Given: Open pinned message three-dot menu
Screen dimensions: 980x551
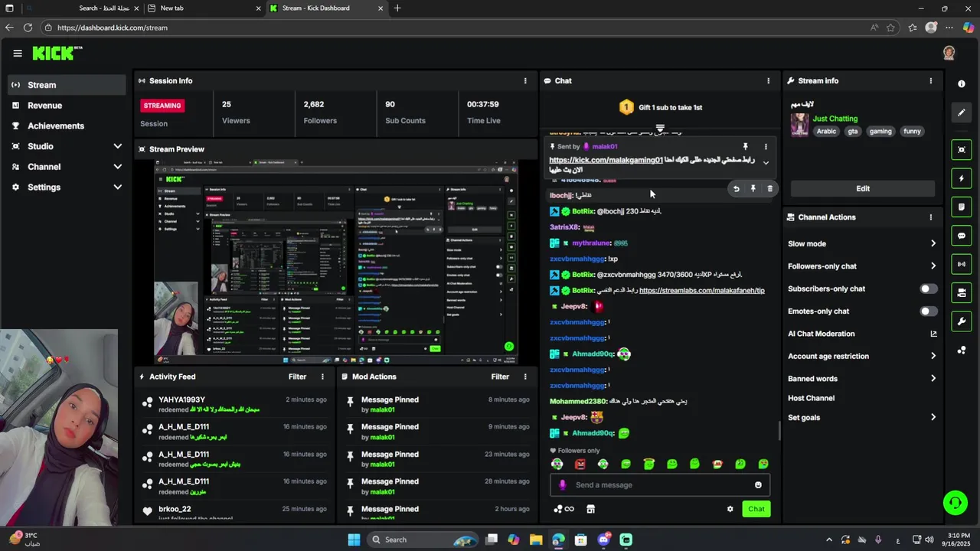Looking at the screenshot, I should click(x=766, y=146).
